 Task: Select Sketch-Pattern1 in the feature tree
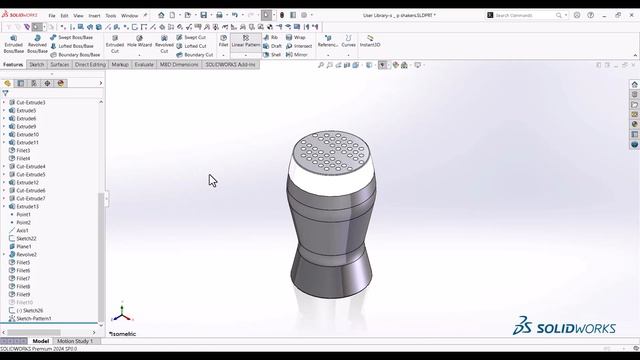click(x=30, y=318)
